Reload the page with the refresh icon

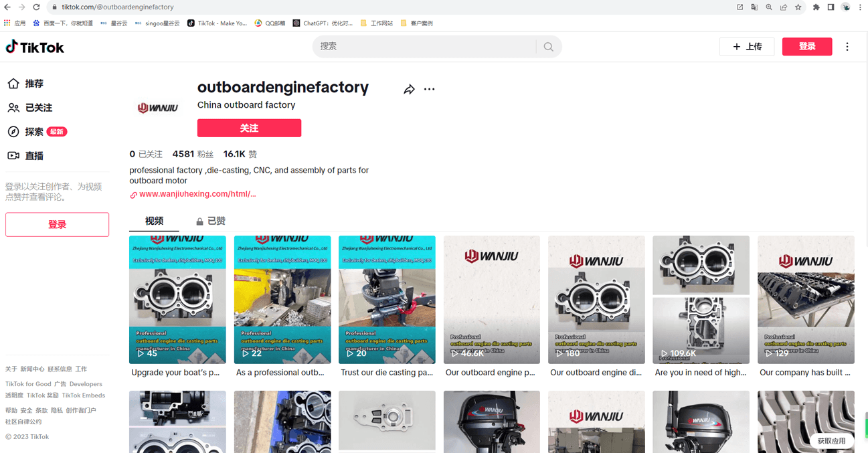click(37, 7)
